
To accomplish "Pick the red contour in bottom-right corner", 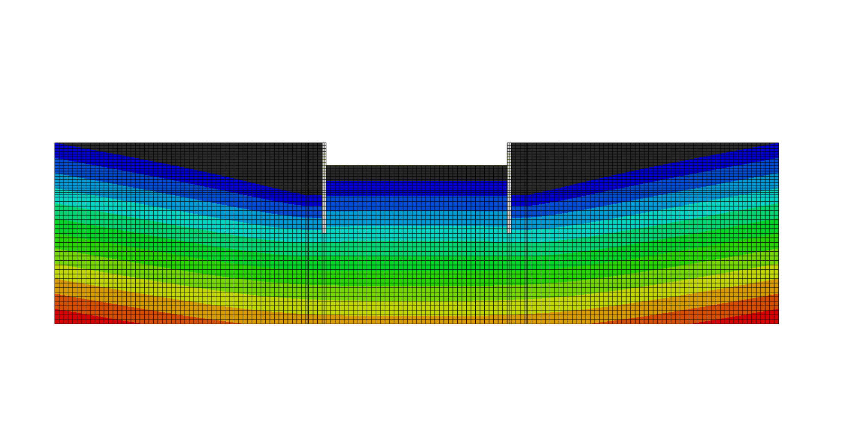I will tap(749, 318).
